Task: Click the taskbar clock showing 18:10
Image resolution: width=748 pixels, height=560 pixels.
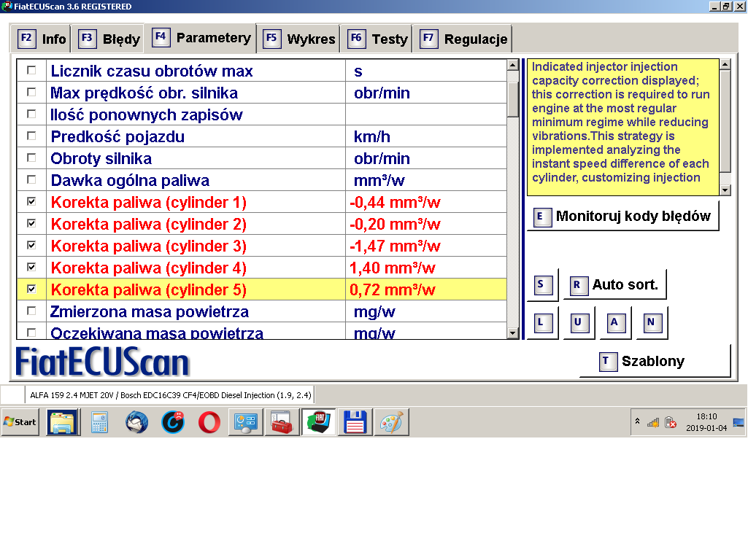Action: [x=706, y=422]
